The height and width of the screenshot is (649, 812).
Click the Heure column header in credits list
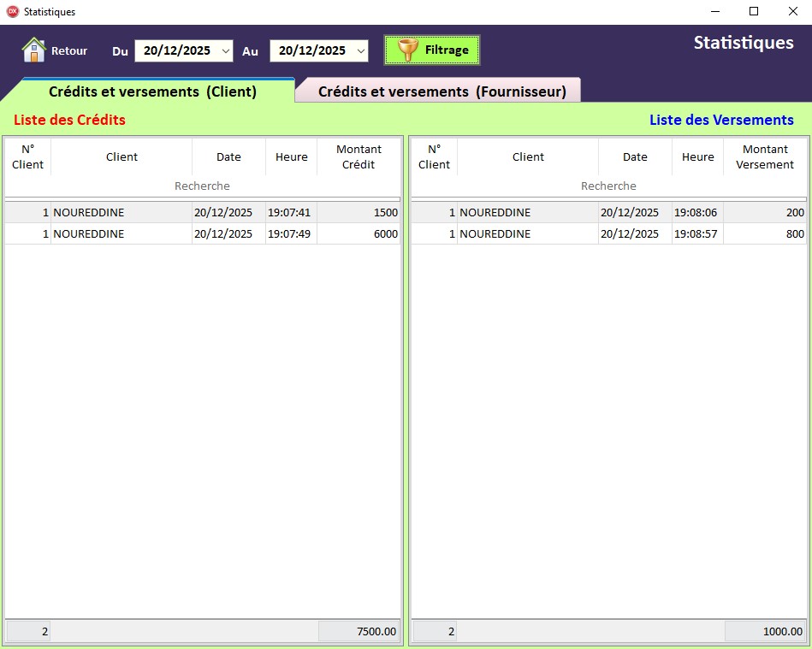tap(291, 156)
